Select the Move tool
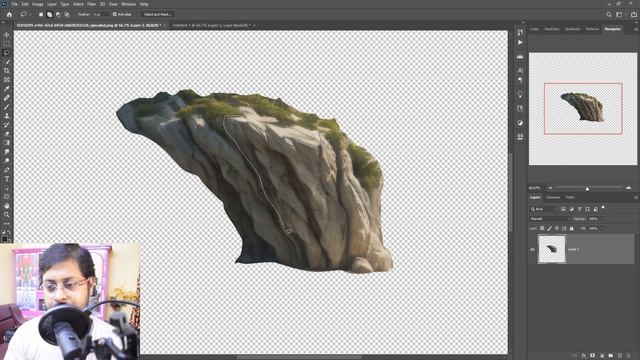The image size is (640, 360). tap(7, 35)
